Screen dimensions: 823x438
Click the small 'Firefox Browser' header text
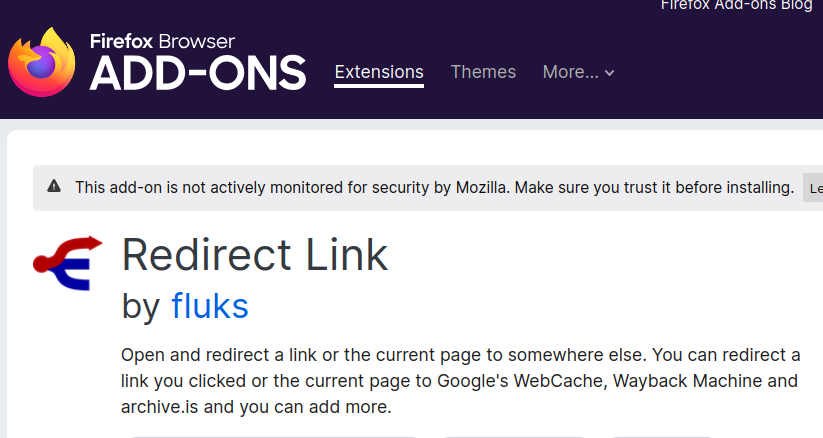[x=162, y=41]
